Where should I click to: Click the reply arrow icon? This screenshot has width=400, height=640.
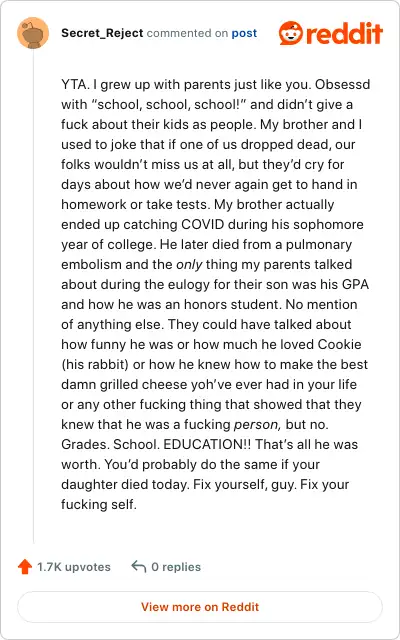[139, 567]
